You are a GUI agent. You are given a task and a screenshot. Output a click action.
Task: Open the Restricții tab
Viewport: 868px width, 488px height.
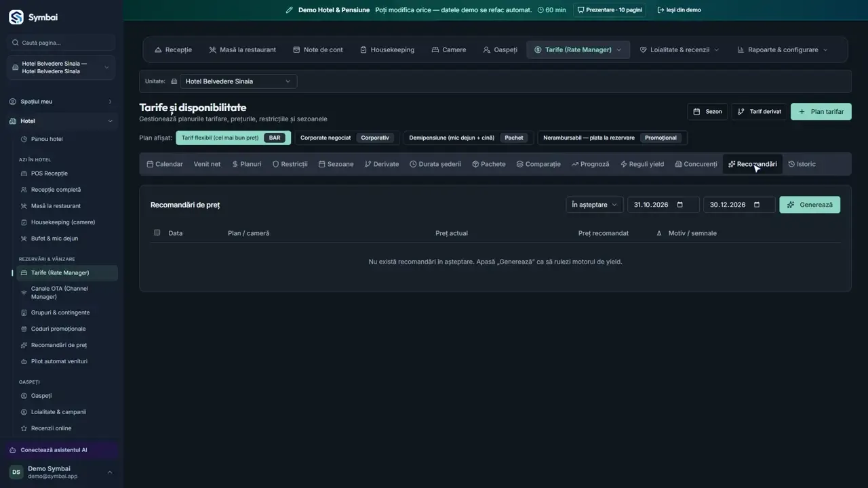click(290, 164)
